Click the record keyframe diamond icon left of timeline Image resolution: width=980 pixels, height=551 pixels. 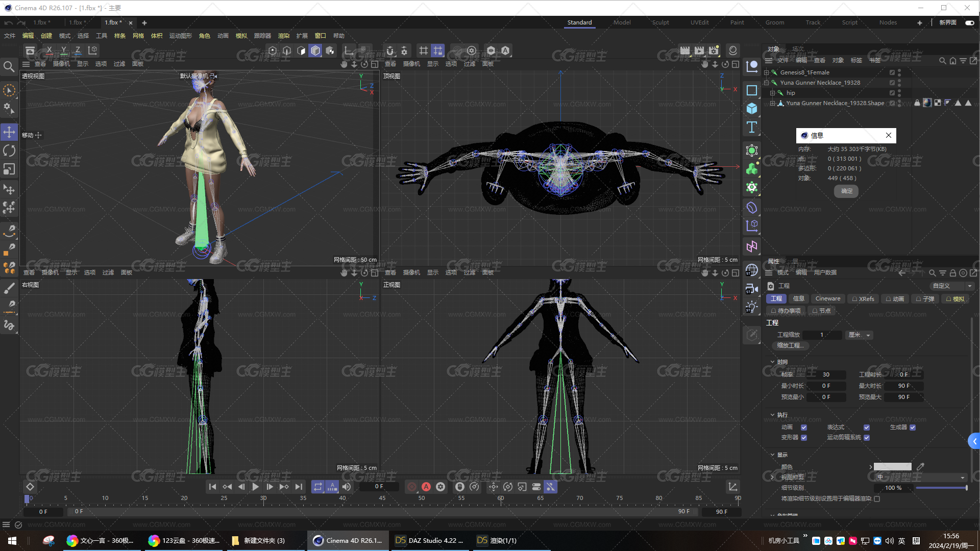coord(30,487)
